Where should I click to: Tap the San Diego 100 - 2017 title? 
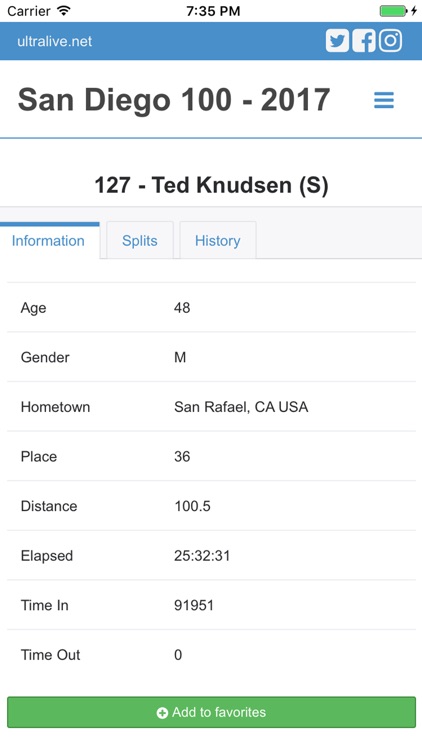pos(174,100)
